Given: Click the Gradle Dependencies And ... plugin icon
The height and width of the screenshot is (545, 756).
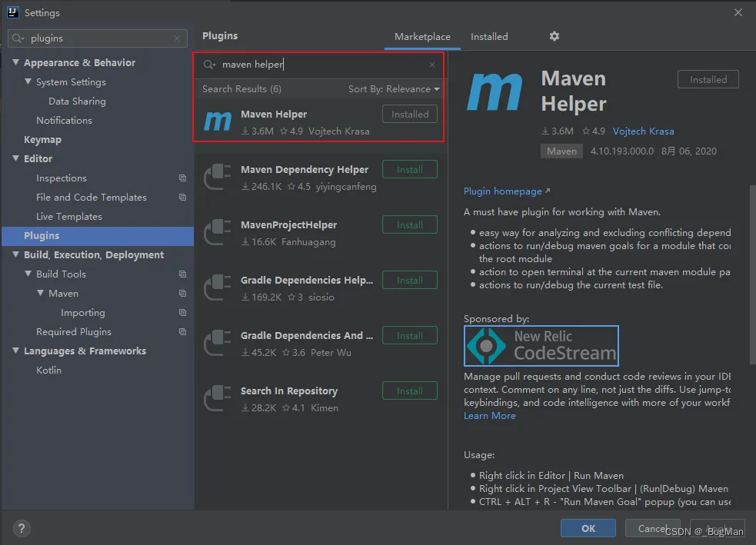Looking at the screenshot, I should pyautogui.click(x=218, y=344).
